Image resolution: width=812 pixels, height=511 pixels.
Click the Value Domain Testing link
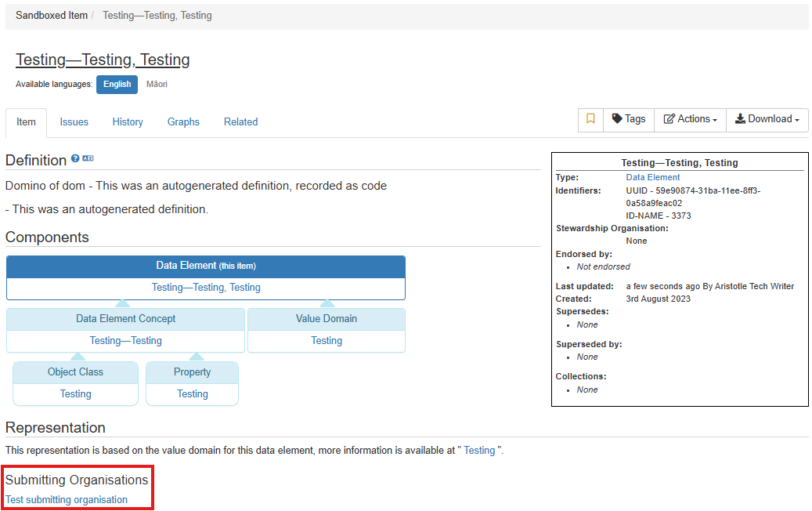tap(327, 341)
